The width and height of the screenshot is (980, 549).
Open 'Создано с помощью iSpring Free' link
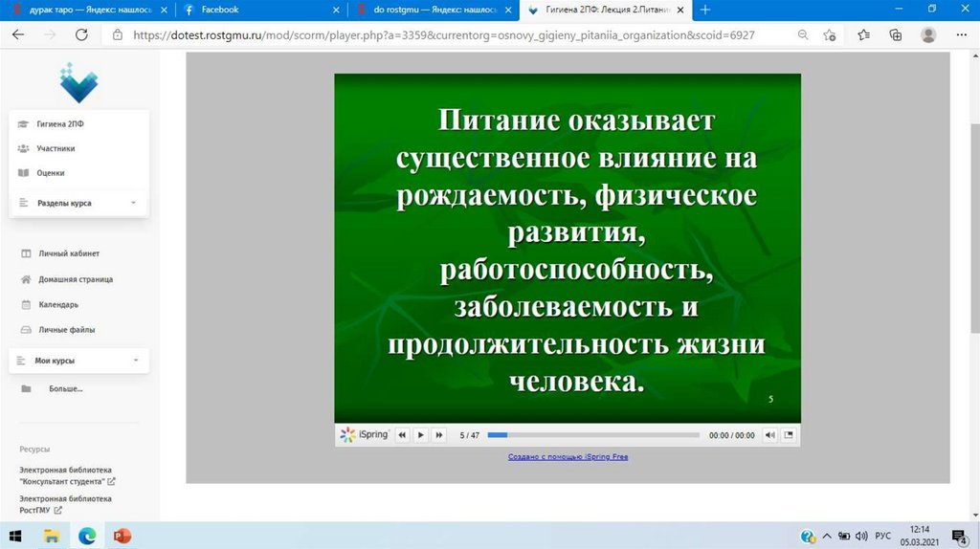click(568, 457)
